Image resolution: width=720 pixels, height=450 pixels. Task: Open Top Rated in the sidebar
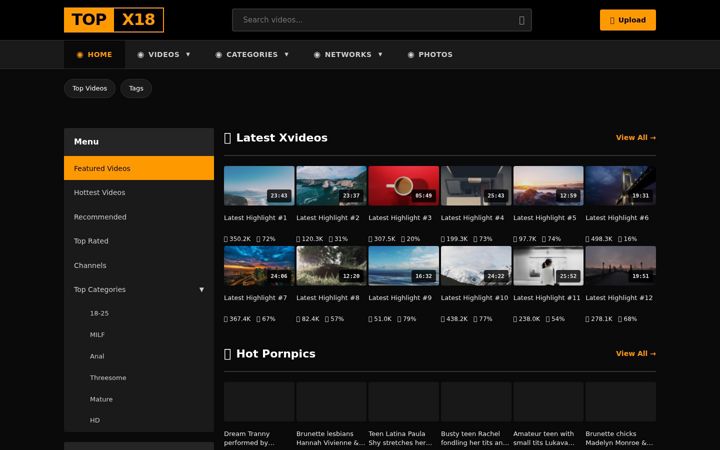point(139,241)
